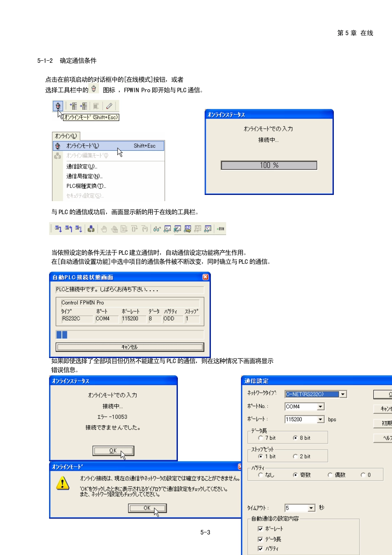Click the yellow warning icon in オンラインモード dialog

[62, 483]
